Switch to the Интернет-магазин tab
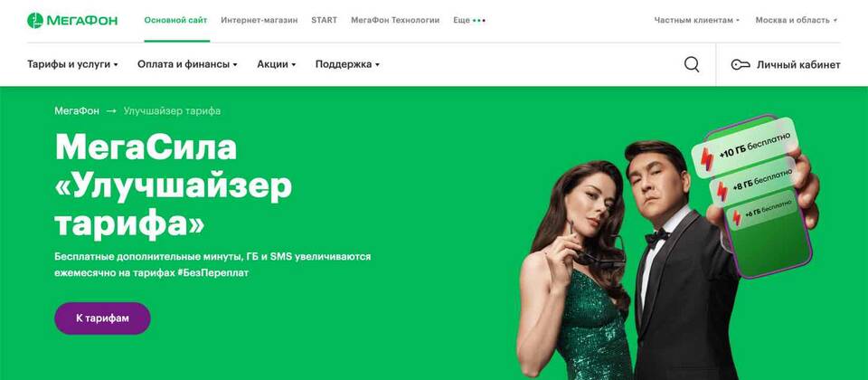This screenshot has height=380, width=868. coord(259,20)
